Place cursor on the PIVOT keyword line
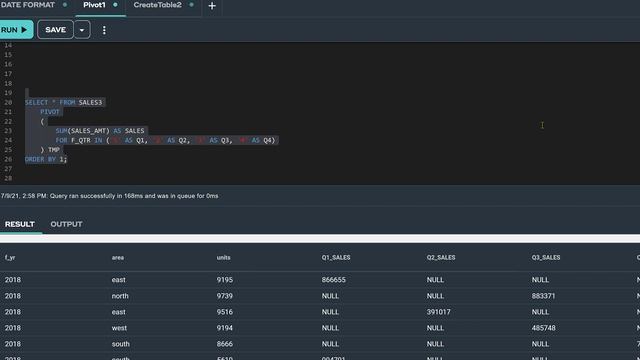The height and width of the screenshot is (360, 640). click(x=50, y=112)
